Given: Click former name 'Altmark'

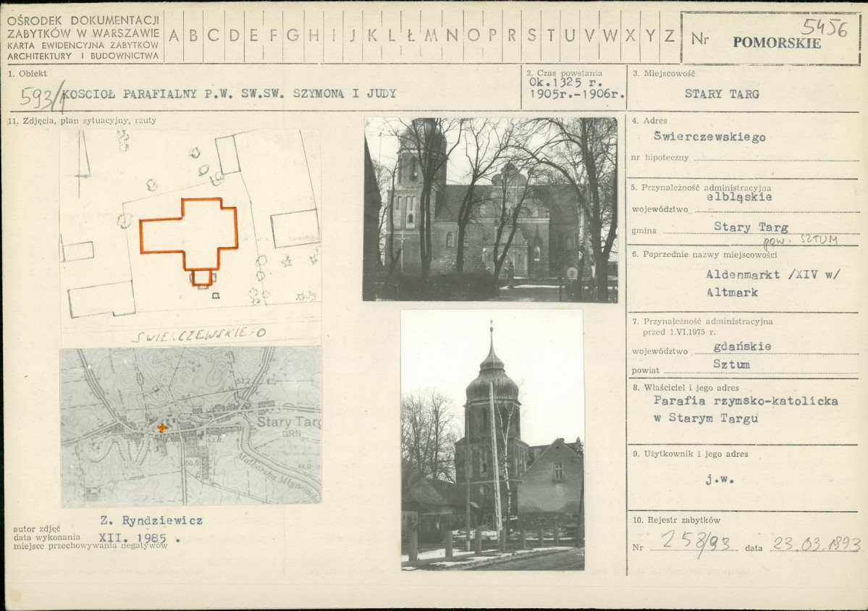Looking at the screenshot, I should pos(732,292).
